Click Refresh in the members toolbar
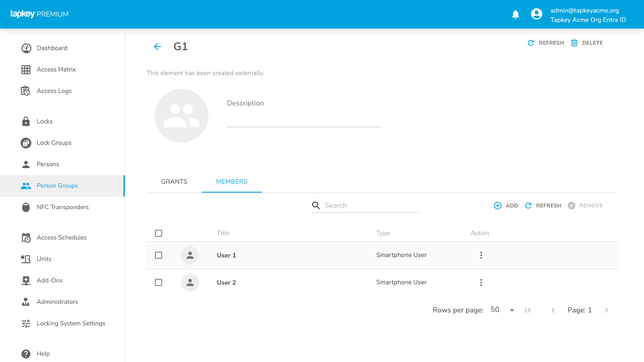 pos(543,206)
